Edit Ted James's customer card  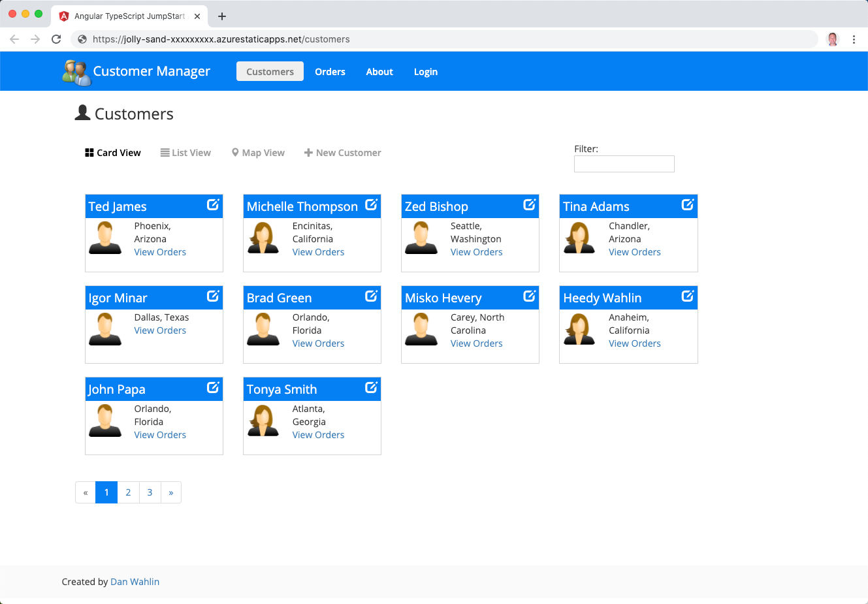point(213,204)
